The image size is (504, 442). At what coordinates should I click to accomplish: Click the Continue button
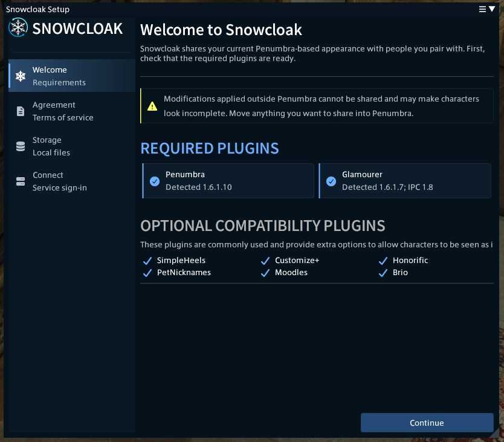(427, 423)
